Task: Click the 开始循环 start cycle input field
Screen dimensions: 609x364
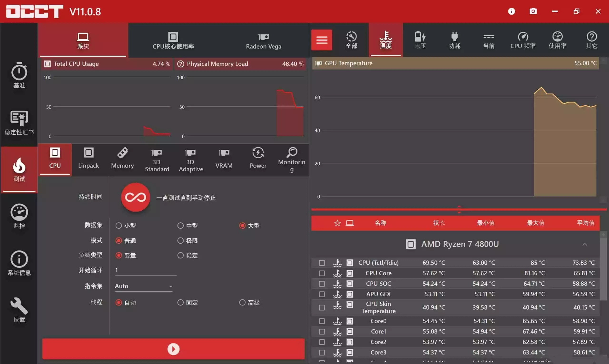Action: click(x=145, y=270)
